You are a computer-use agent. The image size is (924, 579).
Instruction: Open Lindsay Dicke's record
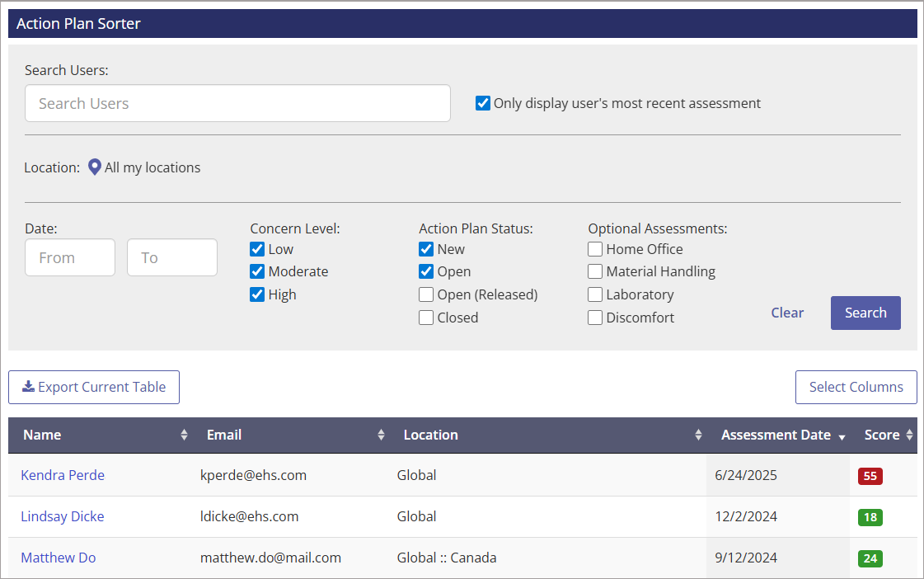[x=63, y=516]
